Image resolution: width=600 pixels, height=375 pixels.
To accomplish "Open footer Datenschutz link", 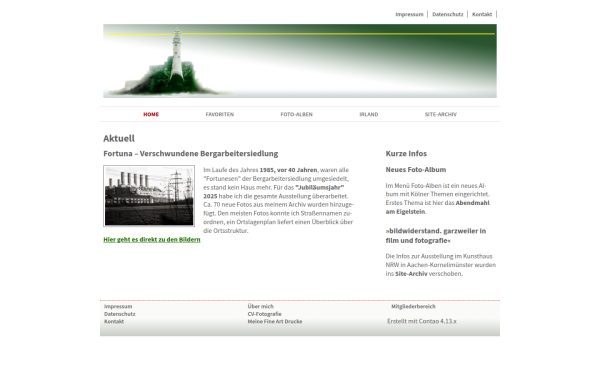I will [119, 314].
